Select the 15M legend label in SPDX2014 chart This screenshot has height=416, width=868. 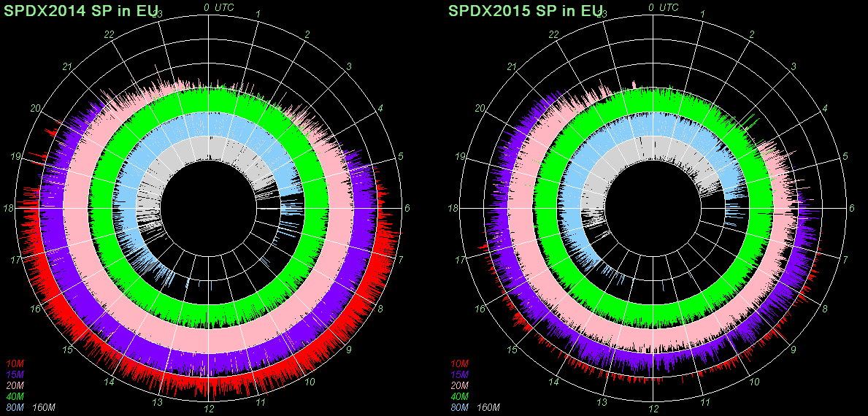click(x=15, y=374)
